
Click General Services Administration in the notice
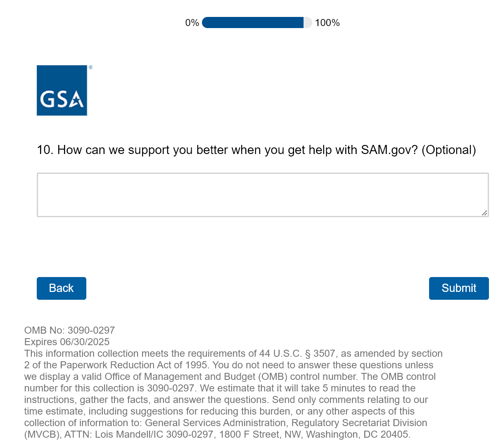pos(215,423)
